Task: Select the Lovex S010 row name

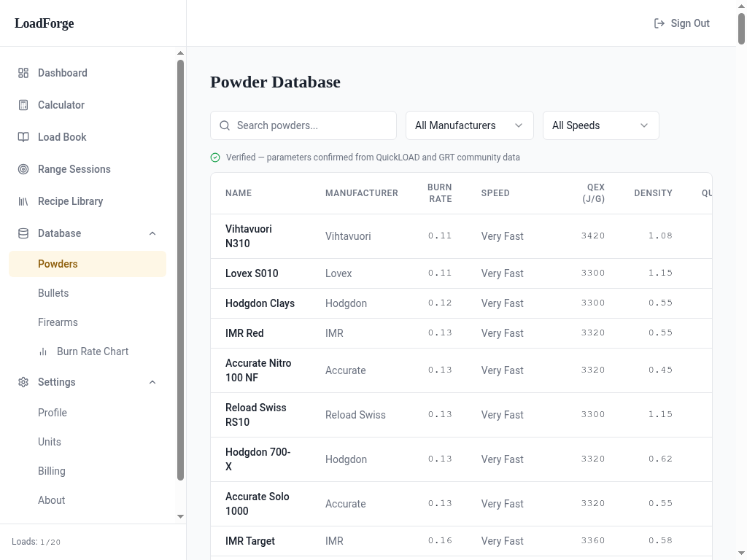Action: click(x=252, y=273)
